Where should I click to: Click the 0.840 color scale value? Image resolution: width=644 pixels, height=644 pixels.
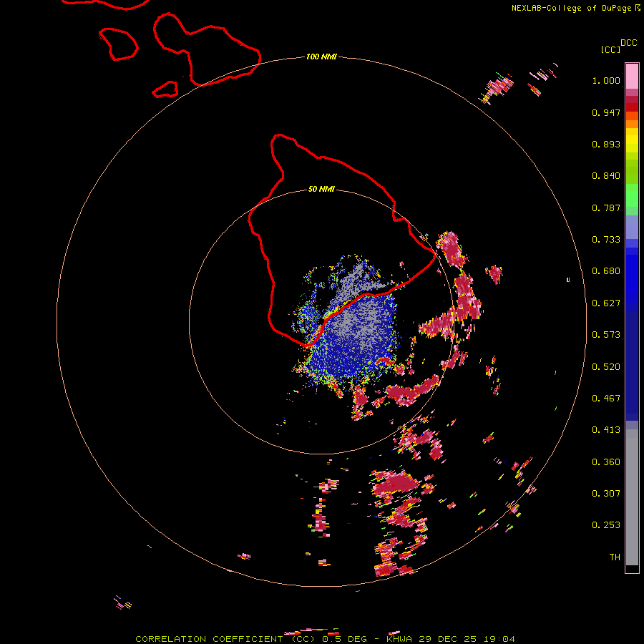click(x=606, y=176)
